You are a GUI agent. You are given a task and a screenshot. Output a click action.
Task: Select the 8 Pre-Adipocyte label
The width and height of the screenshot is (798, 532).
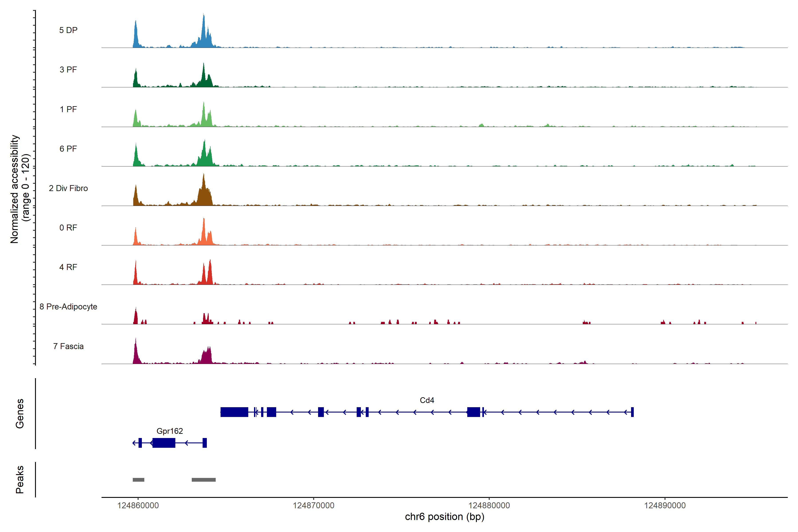pos(68,307)
